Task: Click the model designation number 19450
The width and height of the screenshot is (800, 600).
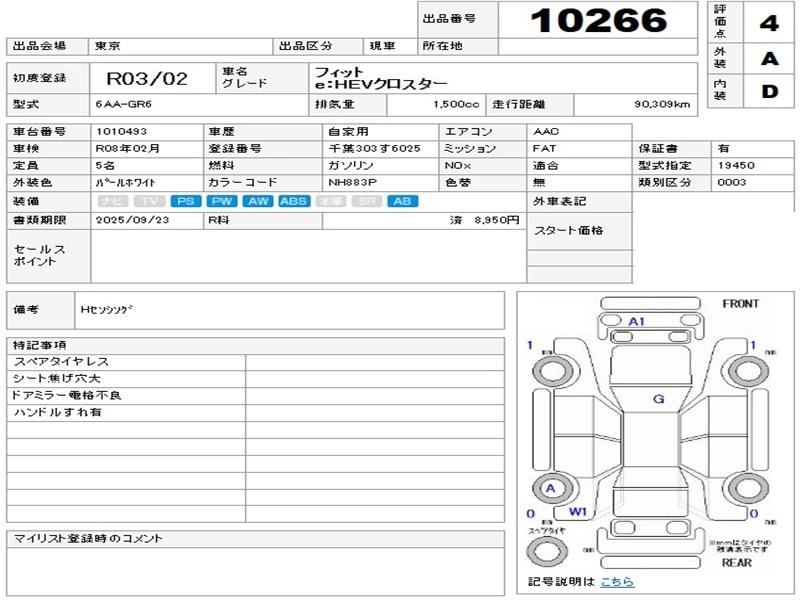Action: pos(736,165)
